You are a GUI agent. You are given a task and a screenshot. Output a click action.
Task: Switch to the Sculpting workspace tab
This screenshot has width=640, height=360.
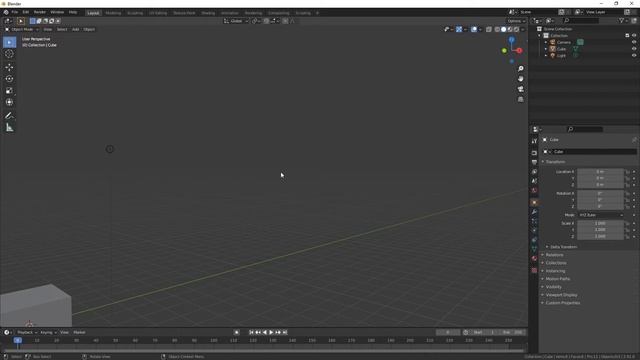[135, 13]
